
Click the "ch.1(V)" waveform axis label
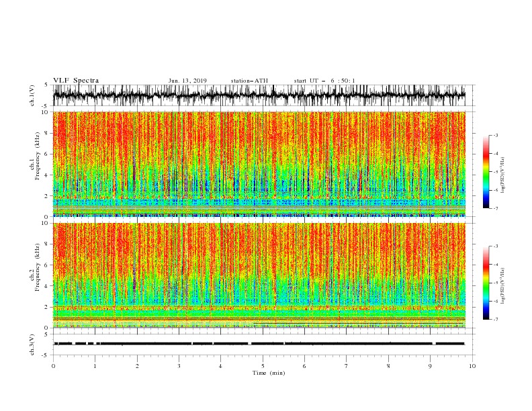32,95
